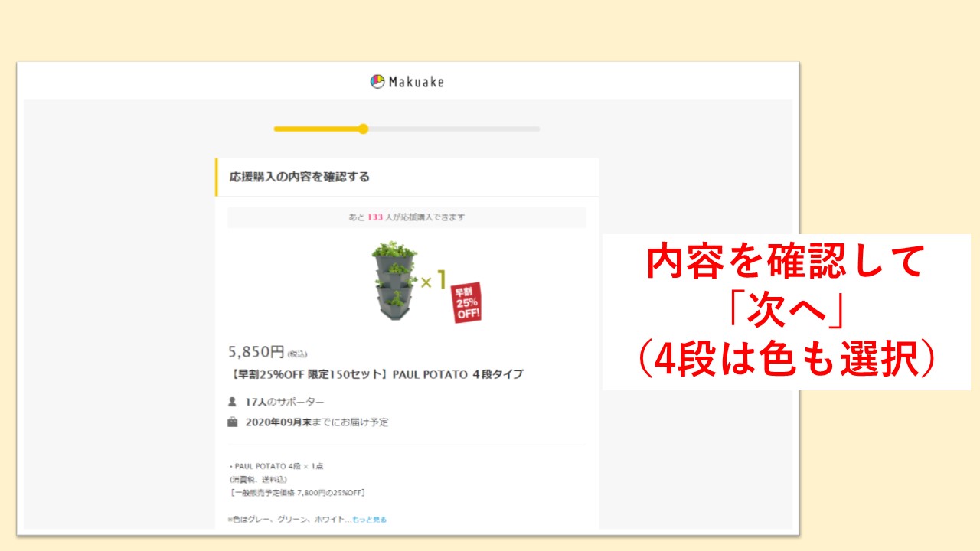
Task: Click the "2020年09月末までにお届け予定" text
Action: pyautogui.click(x=317, y=422)
